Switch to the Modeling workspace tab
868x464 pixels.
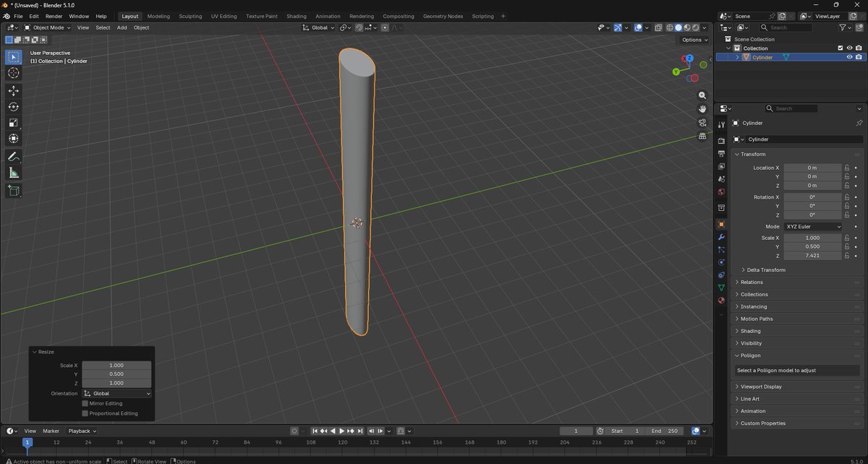[158, 16]
